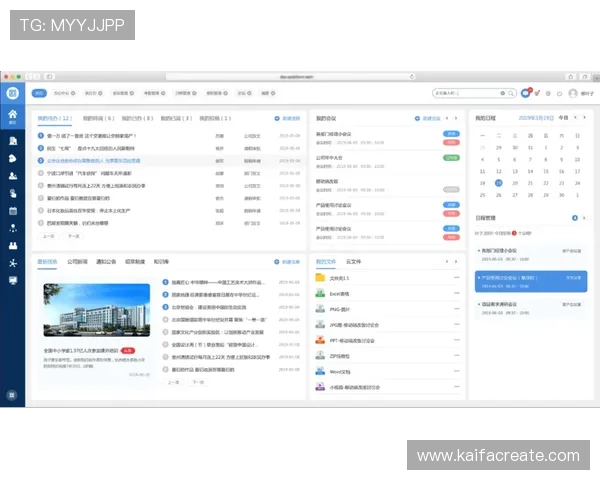Select radio circle for 宁德口岸 task row
Viewport: 600px width, 480px height.
(41, 172)
